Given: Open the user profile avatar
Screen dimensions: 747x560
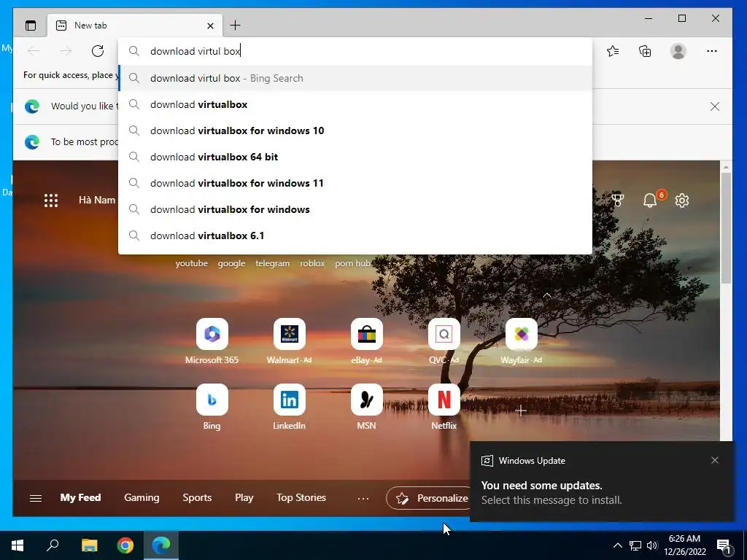Looking at the screenshot, I should pyautogui.click(x=678, y=51).
